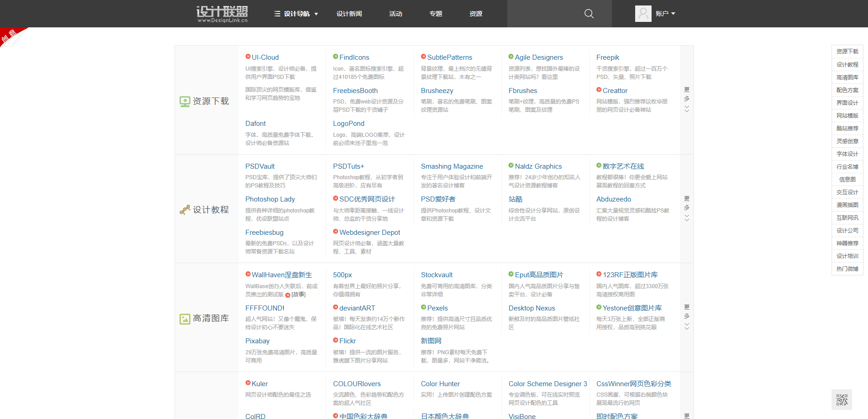Image resolution: width=868 pixels, height=419 pixels.
Task: Click the 高清图库 picture category icon
Action: click(x=185, y=319)
